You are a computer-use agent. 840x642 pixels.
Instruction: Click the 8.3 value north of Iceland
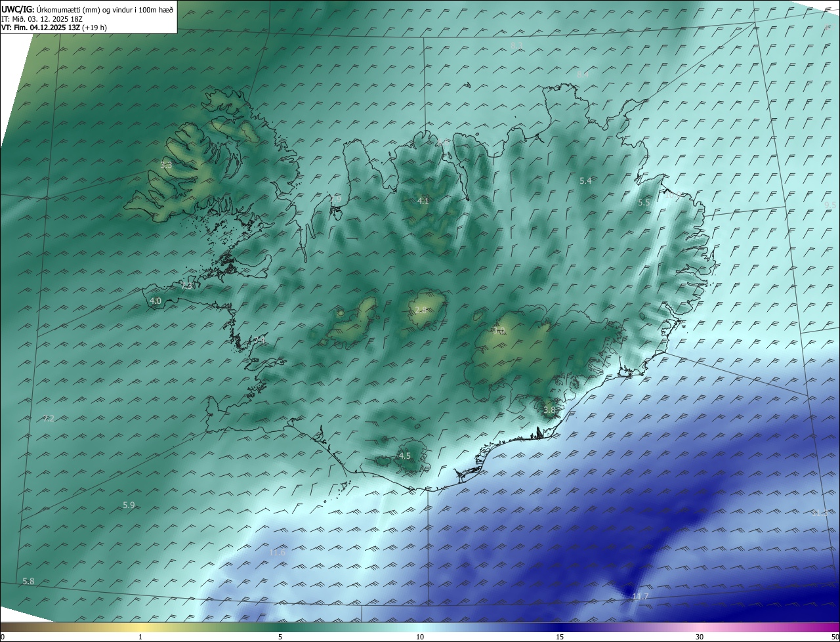[516, 45]
